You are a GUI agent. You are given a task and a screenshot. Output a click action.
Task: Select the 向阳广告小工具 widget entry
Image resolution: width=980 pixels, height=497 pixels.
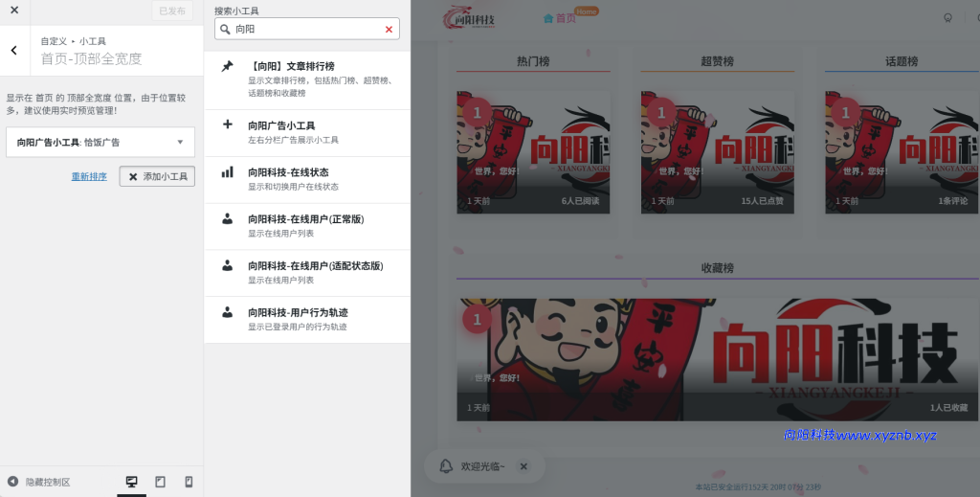point(307,132)
